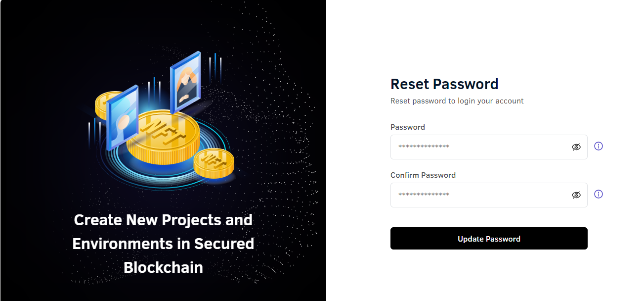Image resolution: width=644 pixels, height=301 pixels.
Task: Click the Confirm Password field label
Action: (423, 175)
